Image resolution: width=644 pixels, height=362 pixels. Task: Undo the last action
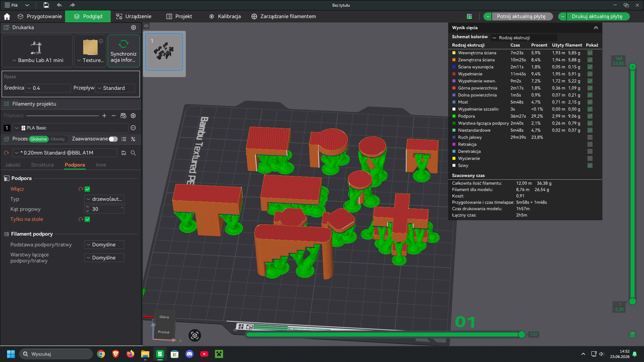point(59,5)
